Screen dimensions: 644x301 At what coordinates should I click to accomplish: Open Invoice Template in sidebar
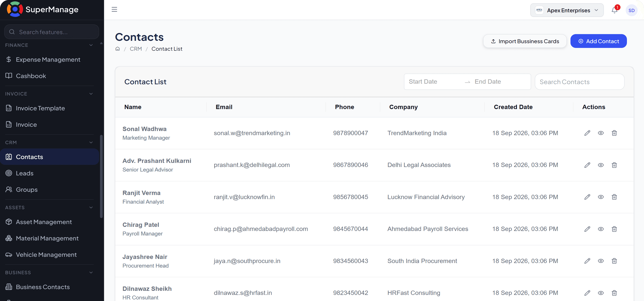[49, 108]
